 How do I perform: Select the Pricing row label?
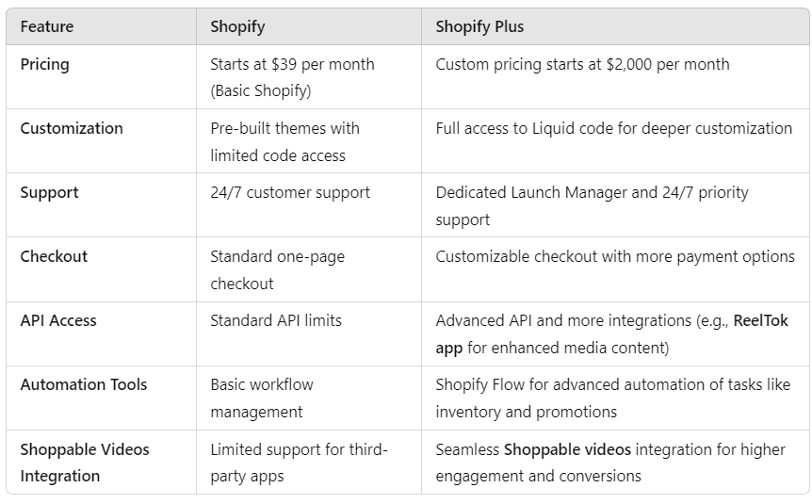[44, 65]
